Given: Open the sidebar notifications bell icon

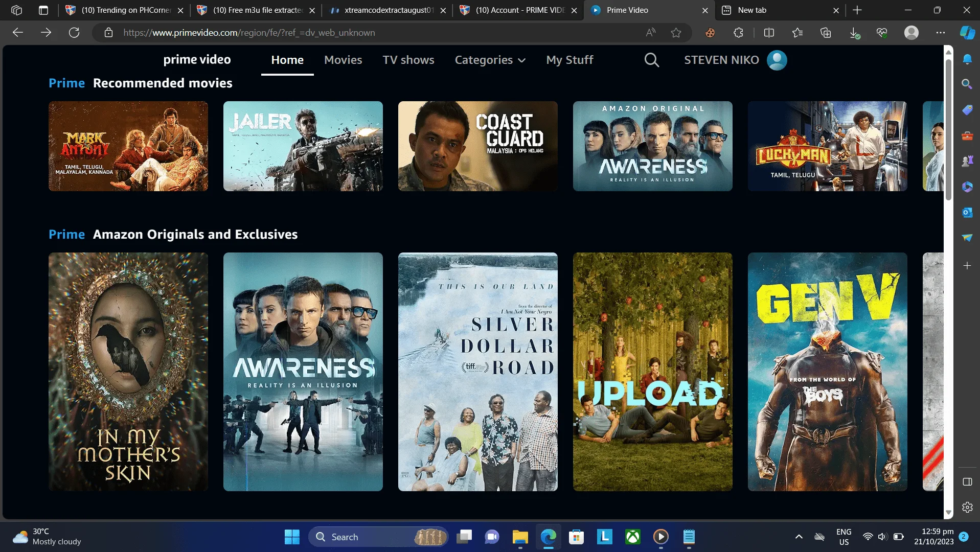Looking at the screenshot, I should click(x=967, y=59).
